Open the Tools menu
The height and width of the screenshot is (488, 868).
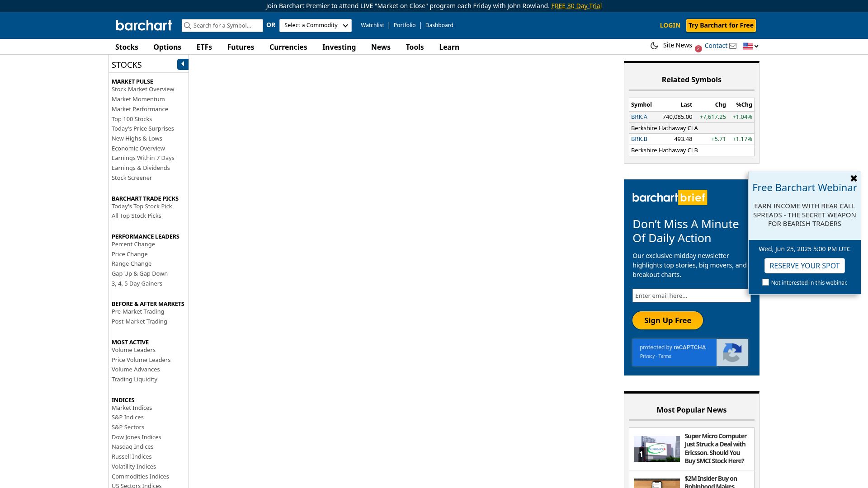[415, 47]
